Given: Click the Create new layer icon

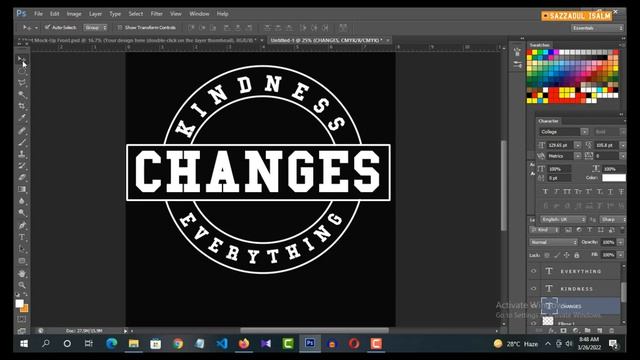Looking at the screenshot, I should (x=600, y=331).
